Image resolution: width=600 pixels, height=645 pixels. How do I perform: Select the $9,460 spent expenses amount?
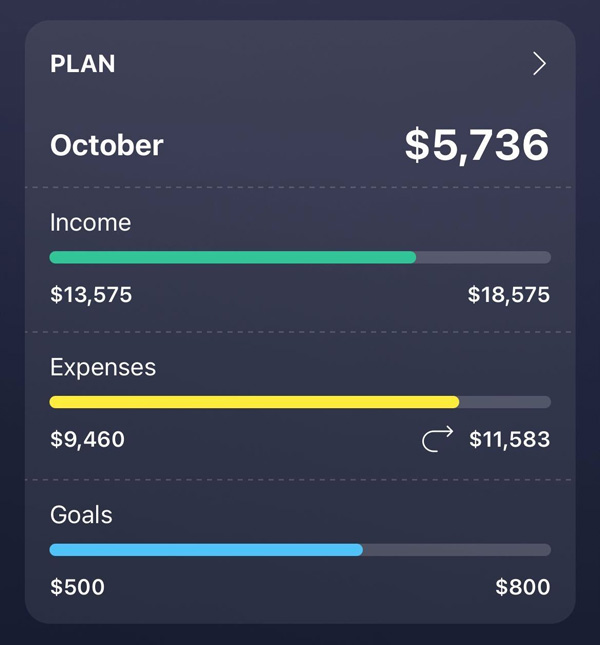coord(87,439)
